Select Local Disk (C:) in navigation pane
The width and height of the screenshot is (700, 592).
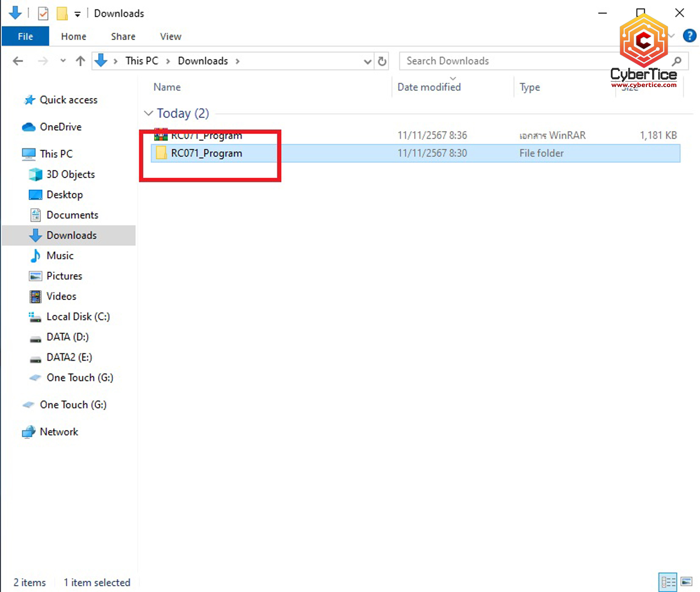(x=78, y=317)
